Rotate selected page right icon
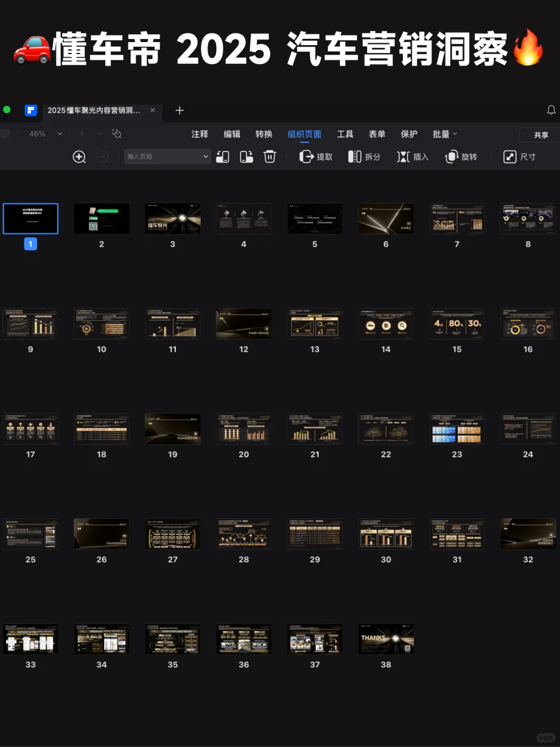560x747 pixels. 247,157
